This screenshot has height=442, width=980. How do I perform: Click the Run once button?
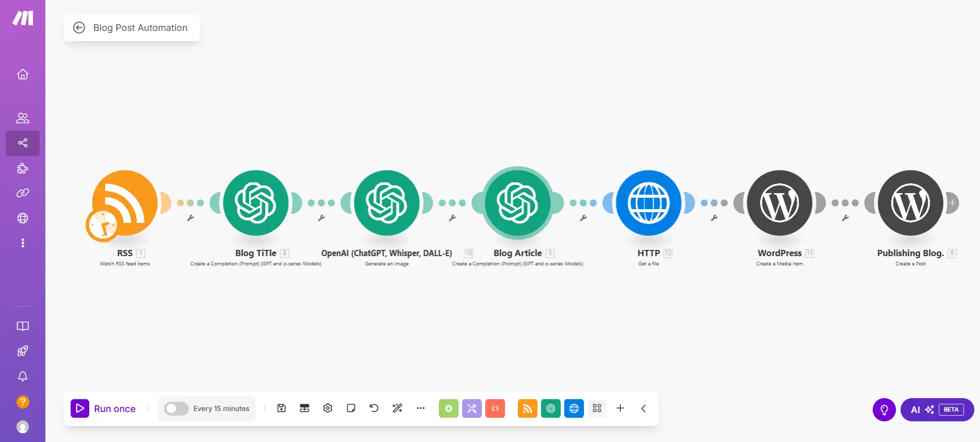103,408
